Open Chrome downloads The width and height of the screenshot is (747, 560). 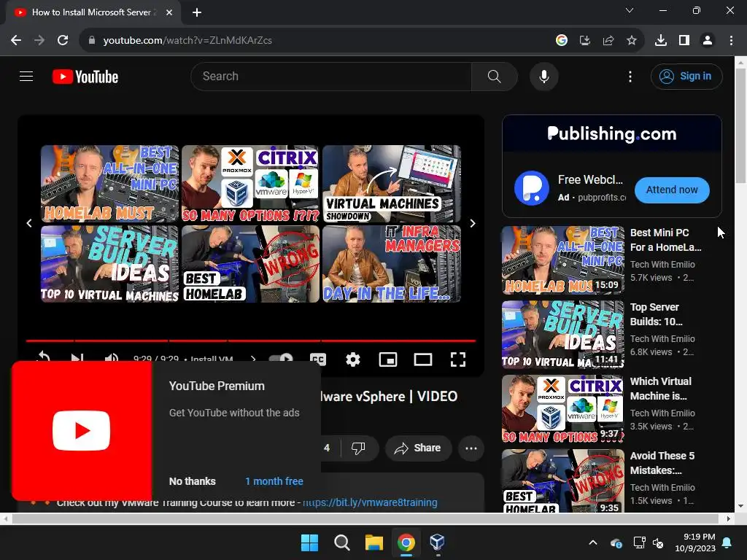(x=660, y=41)
